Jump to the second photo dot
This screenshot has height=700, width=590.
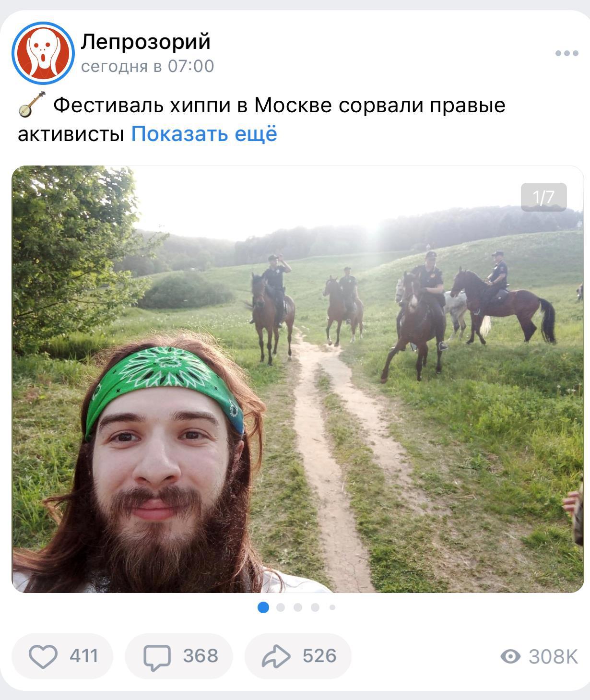281,607
